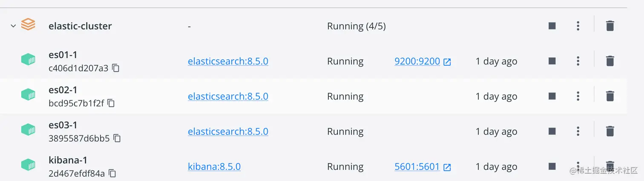Open the es01-1 elasticsearch:8.5.0 image link

pos(228,61)
